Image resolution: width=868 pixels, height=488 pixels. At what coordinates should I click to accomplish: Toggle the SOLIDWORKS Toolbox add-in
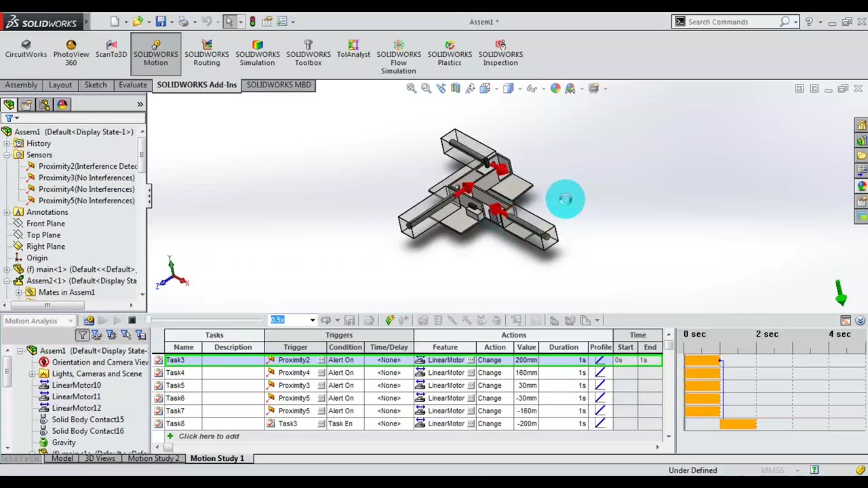(x=309, y=53)
